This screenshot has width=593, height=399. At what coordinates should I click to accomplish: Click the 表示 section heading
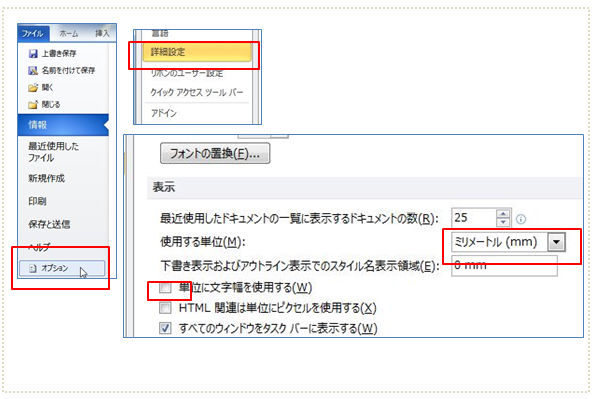coord(164,187)
